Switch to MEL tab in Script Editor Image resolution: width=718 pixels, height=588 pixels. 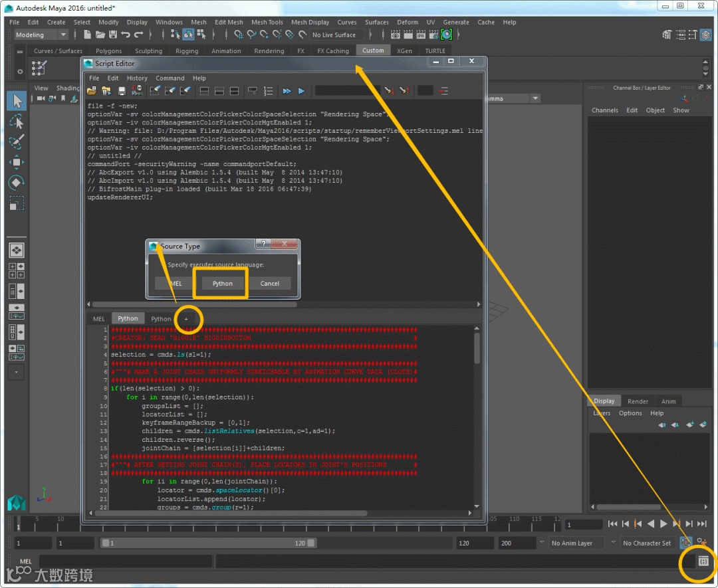tap(99, 318)
